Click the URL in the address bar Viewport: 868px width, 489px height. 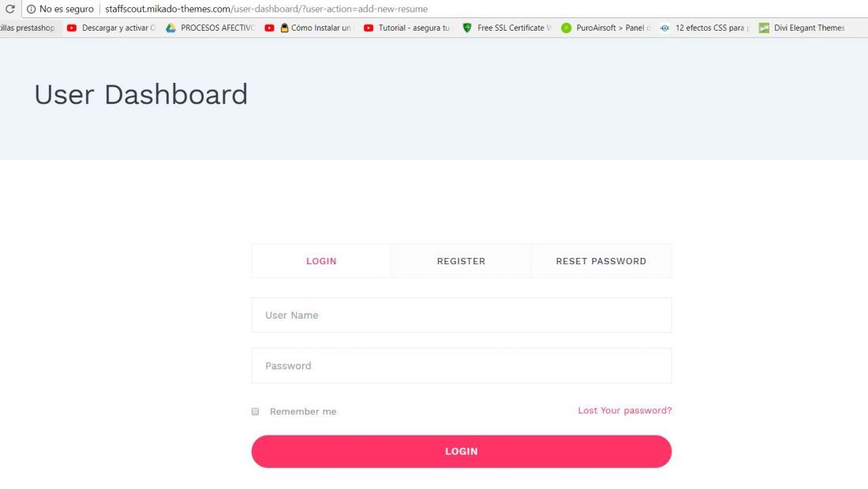click(x=266, y=9)
